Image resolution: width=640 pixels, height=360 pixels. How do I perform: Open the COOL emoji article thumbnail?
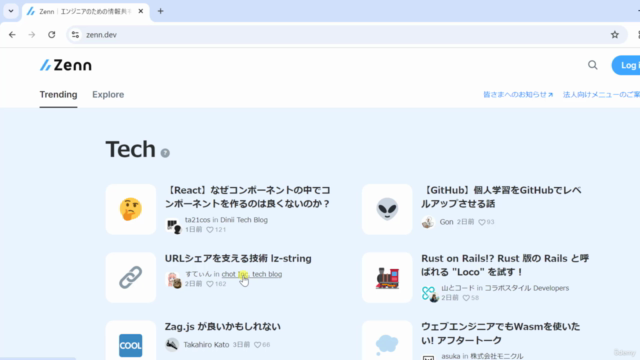131,340
